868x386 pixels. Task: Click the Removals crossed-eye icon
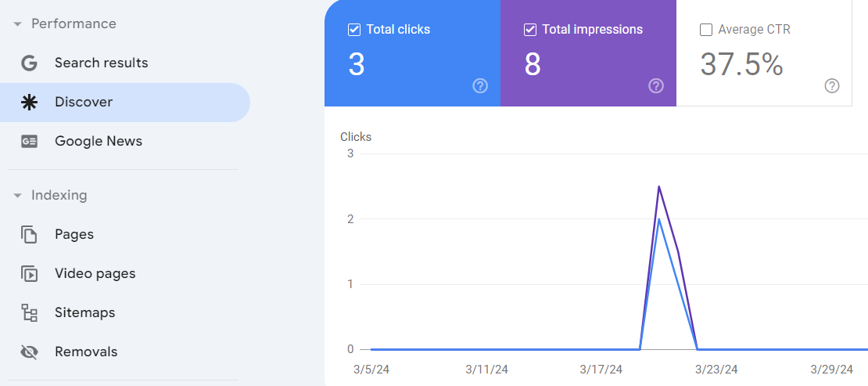pos(29,352)
